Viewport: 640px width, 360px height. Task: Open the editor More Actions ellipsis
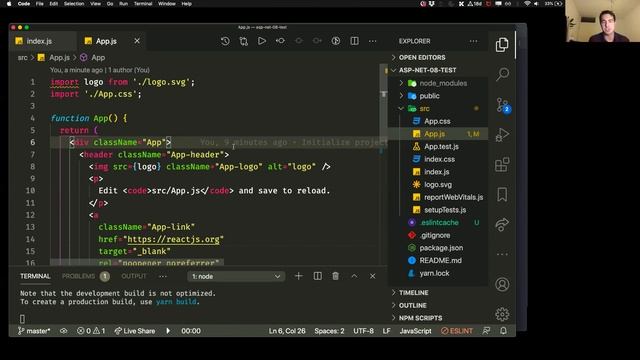373,41
